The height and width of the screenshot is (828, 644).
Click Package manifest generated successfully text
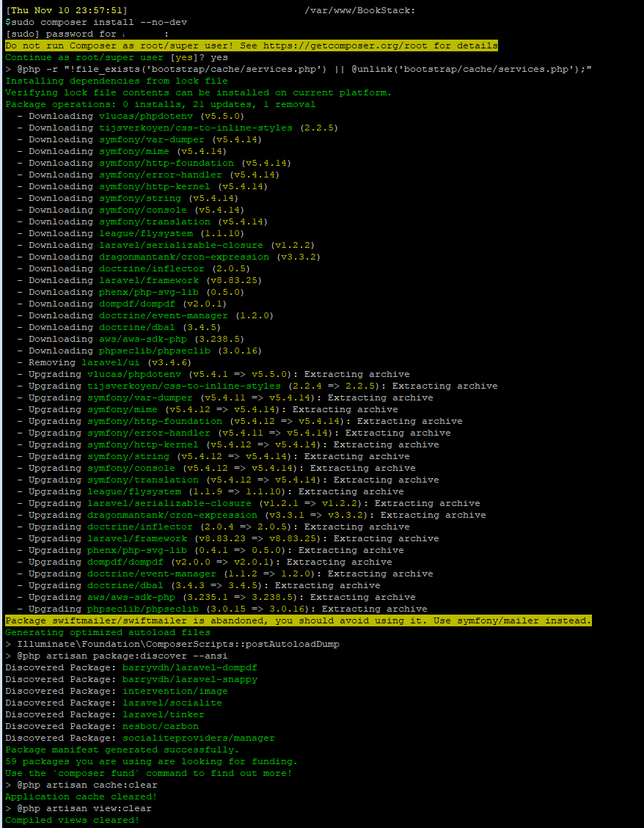click(122, 750)
